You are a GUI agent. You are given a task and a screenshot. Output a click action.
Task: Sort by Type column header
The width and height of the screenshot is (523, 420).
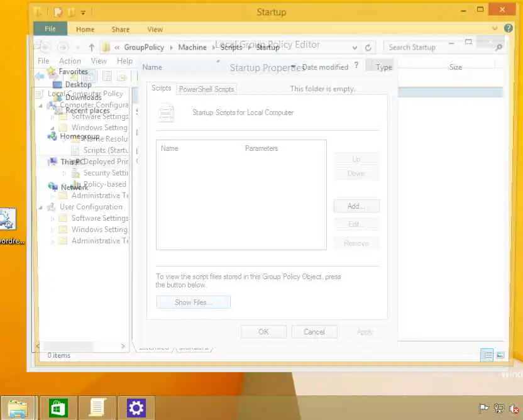pyautogui.click(x=384, y=67)
